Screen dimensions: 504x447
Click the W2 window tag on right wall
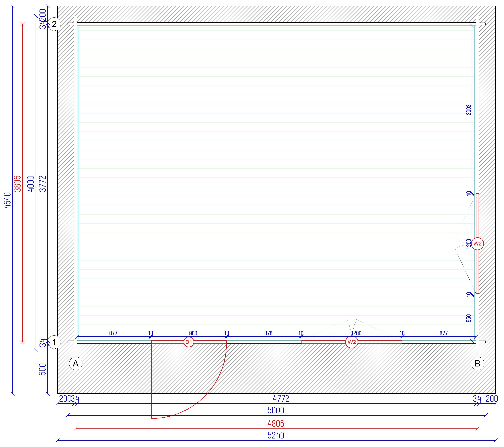click(477, 244)
